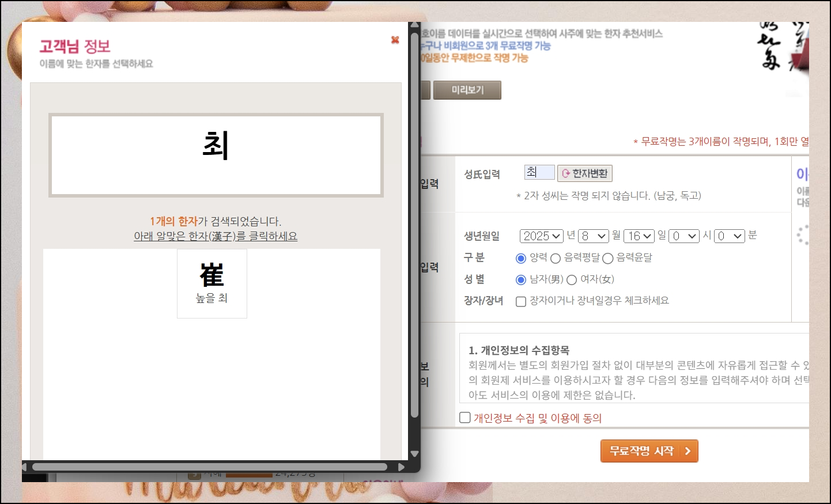Click the 생년월일 label
This screenshot has height=504, width=831.
pyautogui.click(x=482, y=236)
